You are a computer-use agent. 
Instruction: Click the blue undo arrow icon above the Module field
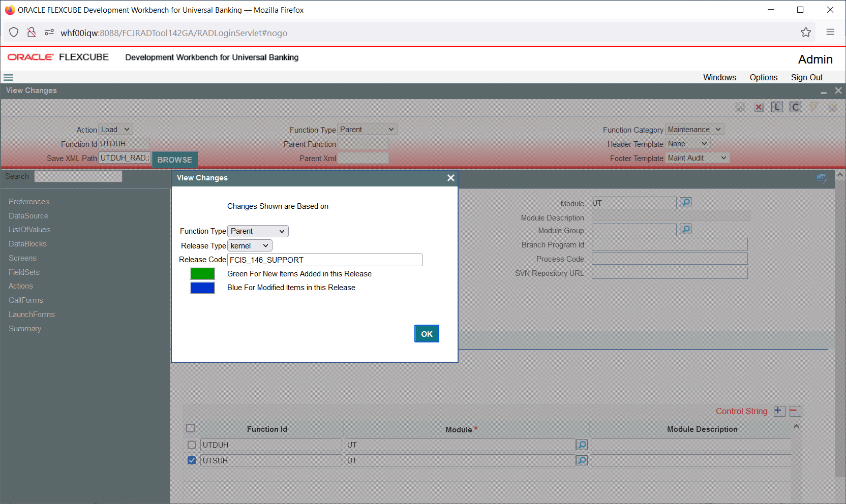822,178
